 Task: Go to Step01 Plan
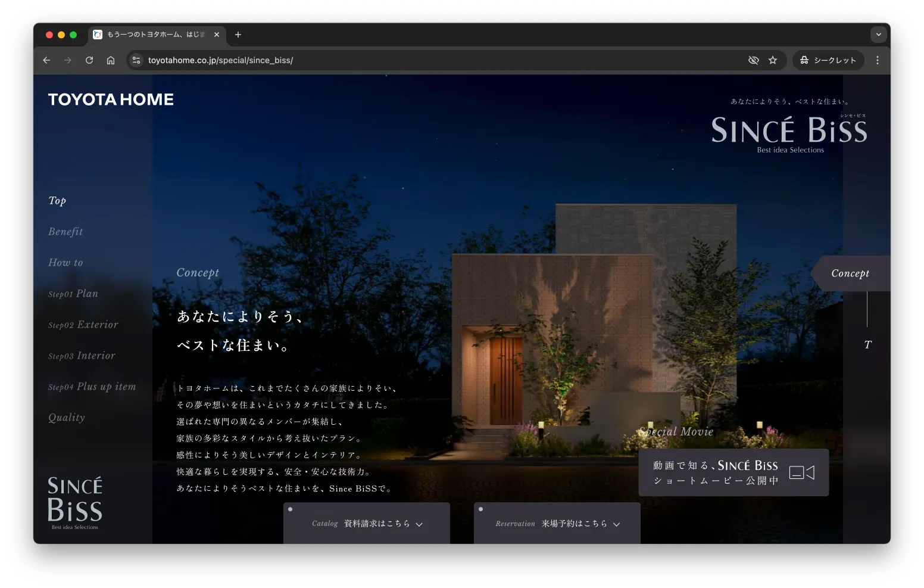click(x=73, y=294)
